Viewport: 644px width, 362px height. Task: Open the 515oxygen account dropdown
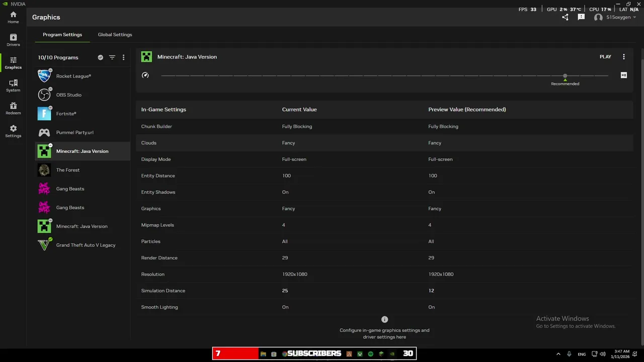click(615, 17)
